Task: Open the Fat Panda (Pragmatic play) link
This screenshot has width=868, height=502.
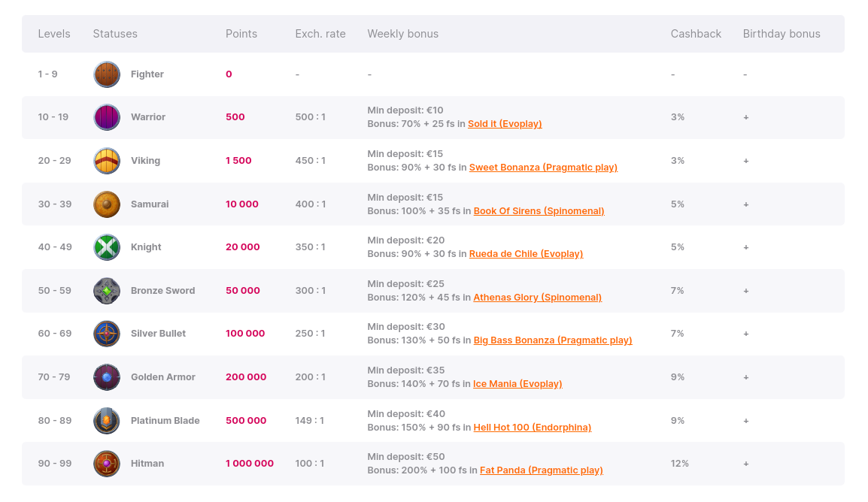Action: pos(541,470)
